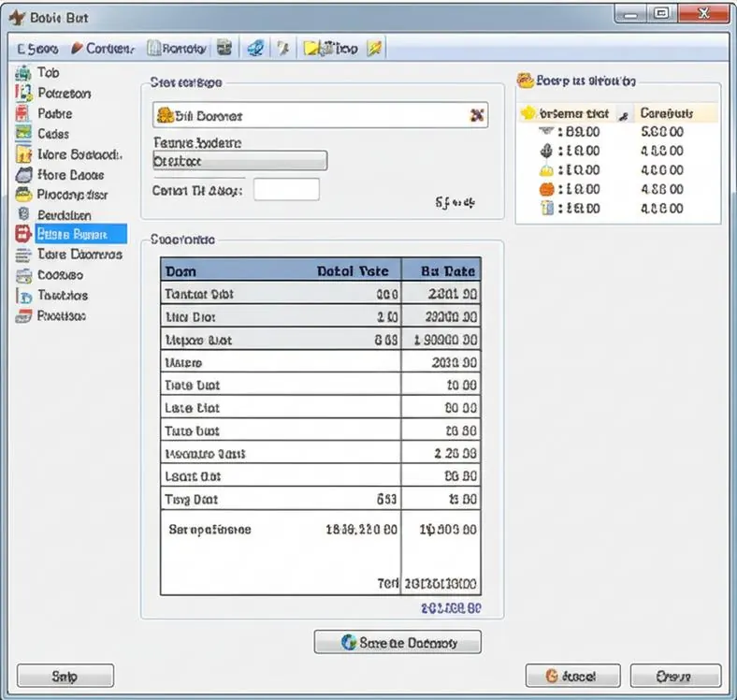Screen dimensions: 737x700
Task: Click the blue total link below the table
Action: pyautogui.click(x=451, y=608)
